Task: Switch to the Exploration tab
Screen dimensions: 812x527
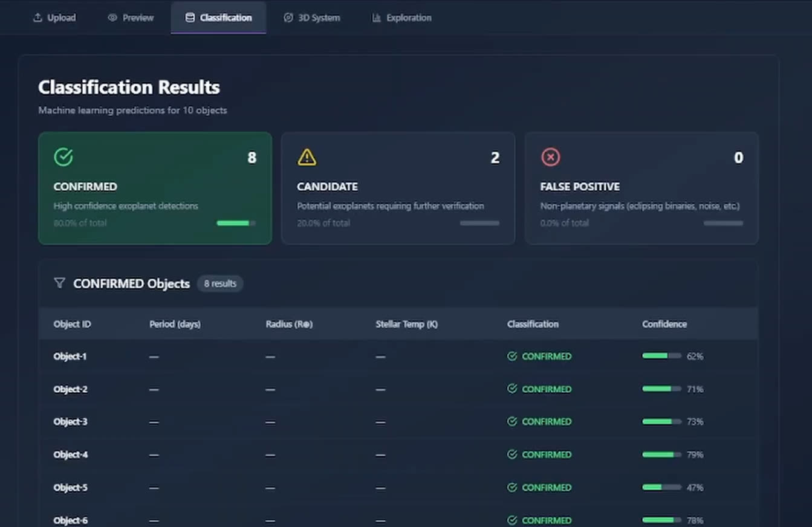Action: [401, 18]
